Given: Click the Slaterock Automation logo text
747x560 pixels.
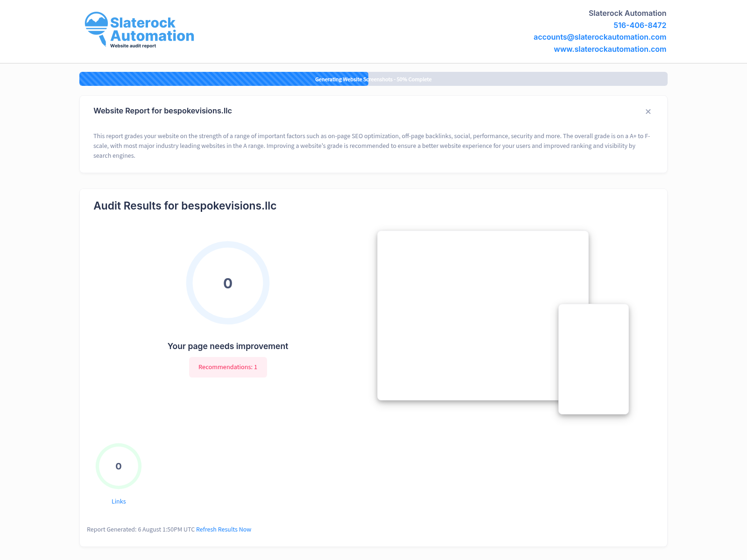Looking at the screenshot, I should (x=152, y=29).
